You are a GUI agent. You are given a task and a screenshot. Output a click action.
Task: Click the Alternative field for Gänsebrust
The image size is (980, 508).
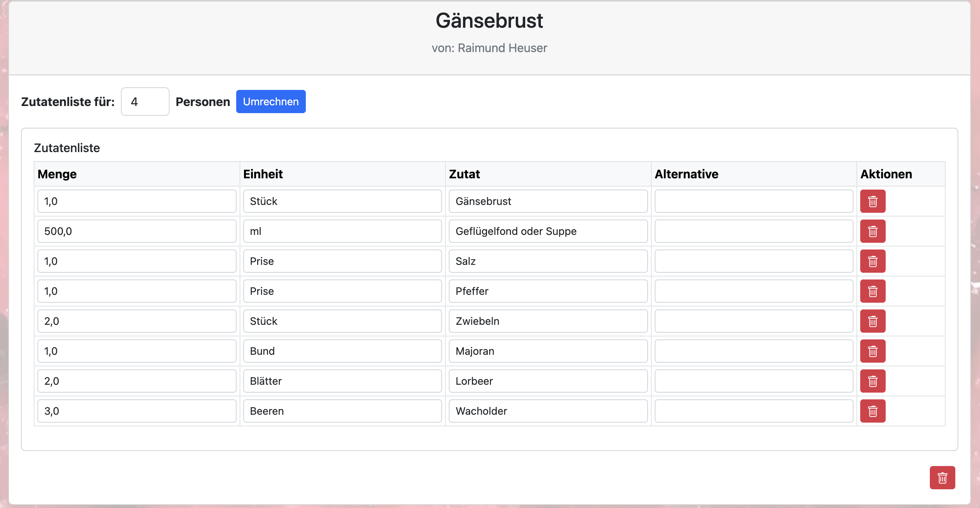click(754, 201)
